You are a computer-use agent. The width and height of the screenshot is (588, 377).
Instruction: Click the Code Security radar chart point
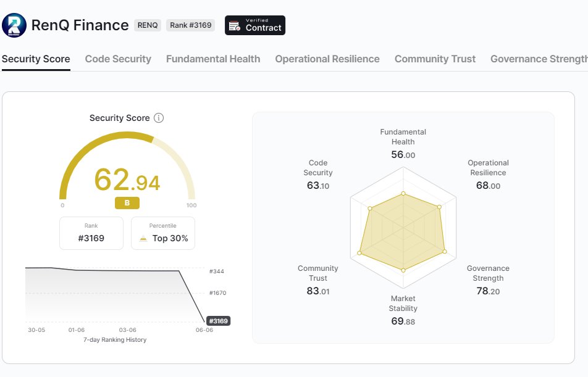(370, 209)
